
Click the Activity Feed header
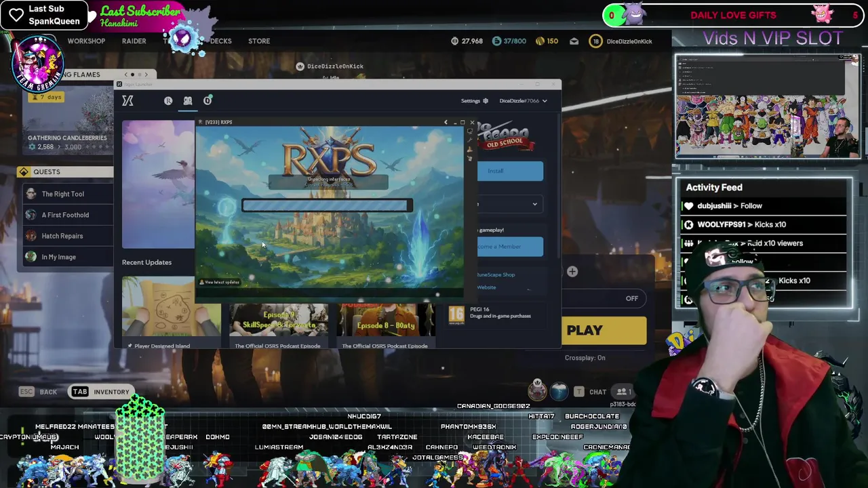[x=714, y=188]
